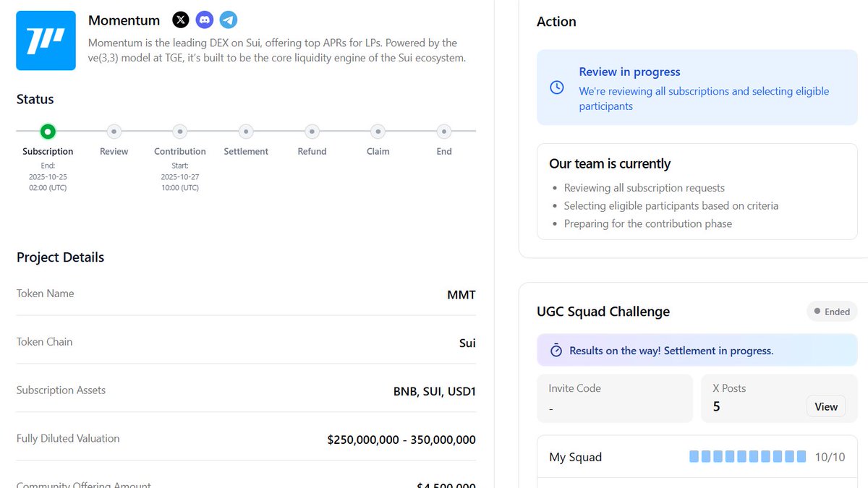Click the Project Details heading

[x=60, y=257]
